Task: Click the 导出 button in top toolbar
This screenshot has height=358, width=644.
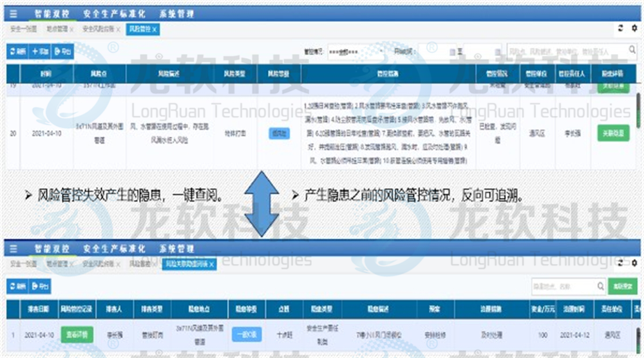Action: [63, 51]
